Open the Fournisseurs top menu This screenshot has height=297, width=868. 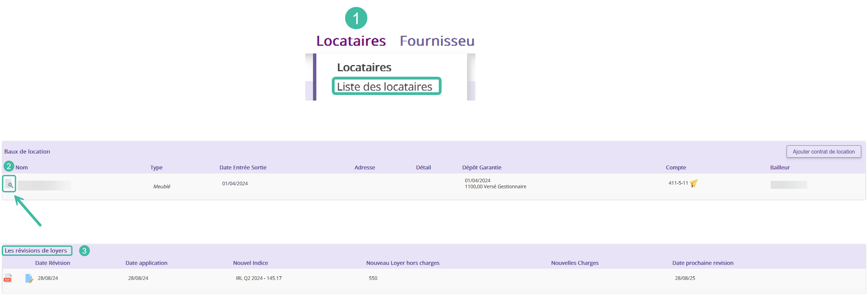[437, 41]
